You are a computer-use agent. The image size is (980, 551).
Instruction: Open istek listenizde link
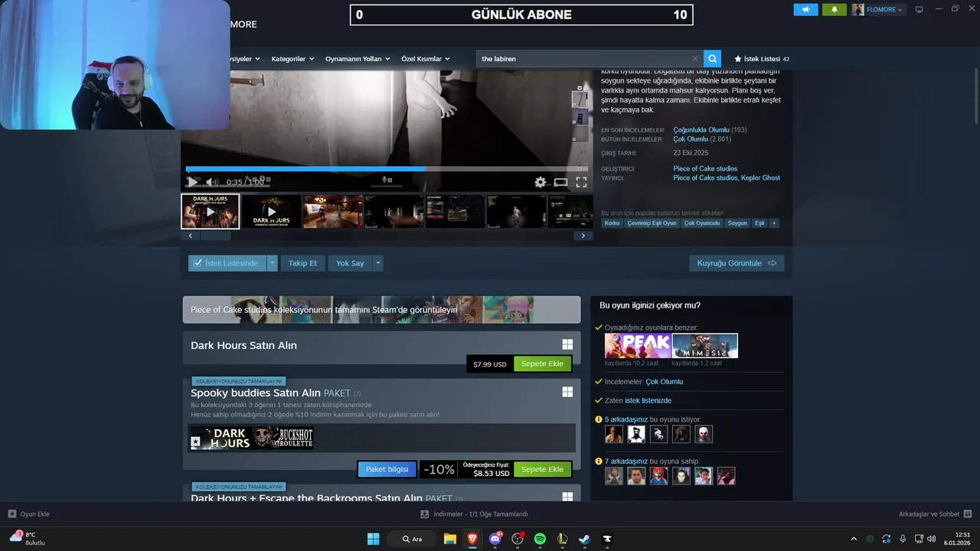(x=648, y=401)
